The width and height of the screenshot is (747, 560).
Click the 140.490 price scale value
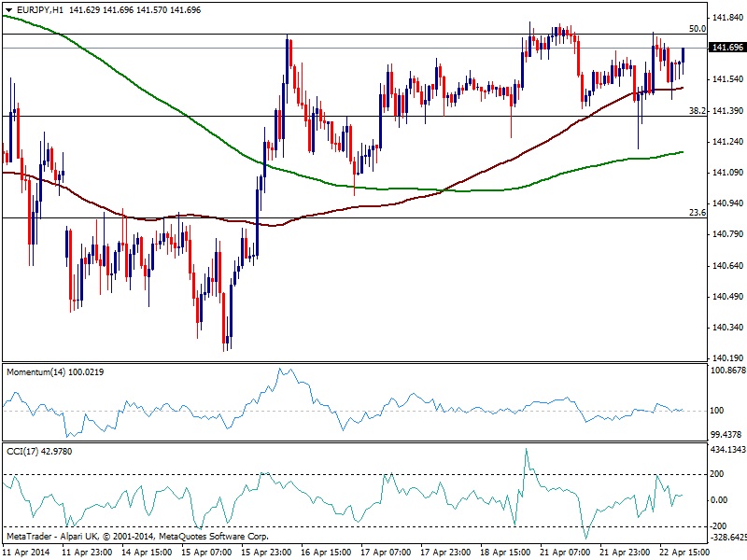(727, 296)
